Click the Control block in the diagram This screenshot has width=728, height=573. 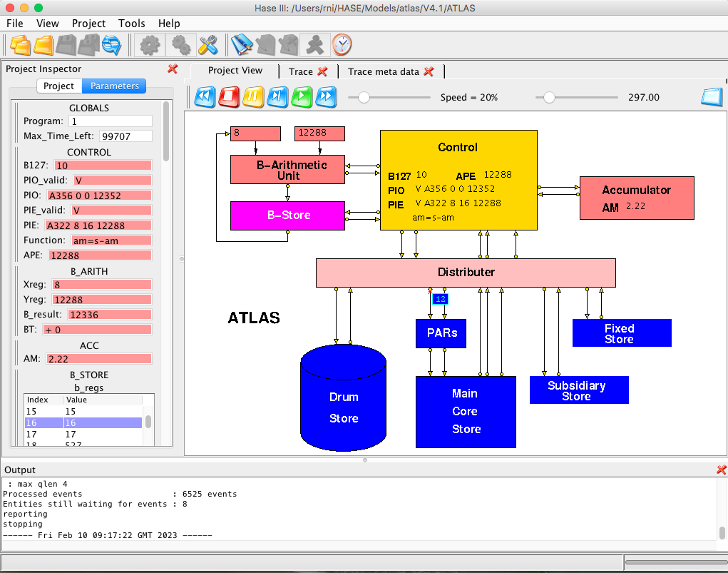(458, 181)
